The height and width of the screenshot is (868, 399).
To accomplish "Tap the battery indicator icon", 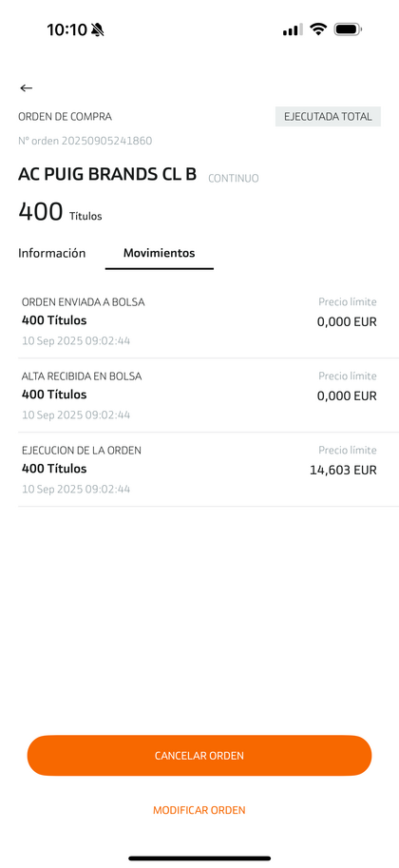I will 348,29.
